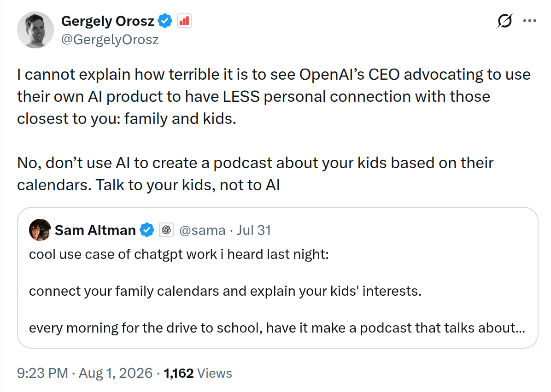The height and width of the screenshot is (392, 551).
Task: Click the Sam Altman name in quoted tweet
Action: (x=95, y=230)
